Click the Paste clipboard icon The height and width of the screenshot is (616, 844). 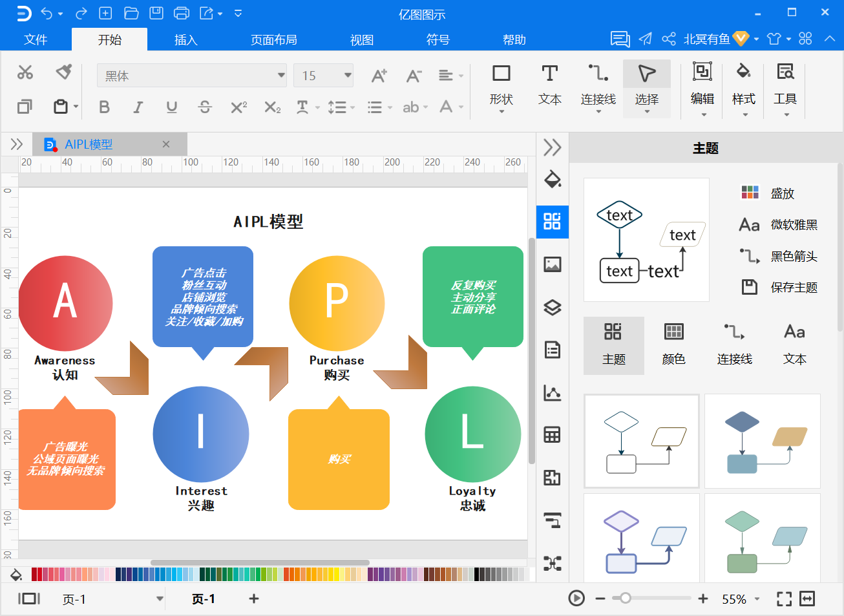(61, 107)
